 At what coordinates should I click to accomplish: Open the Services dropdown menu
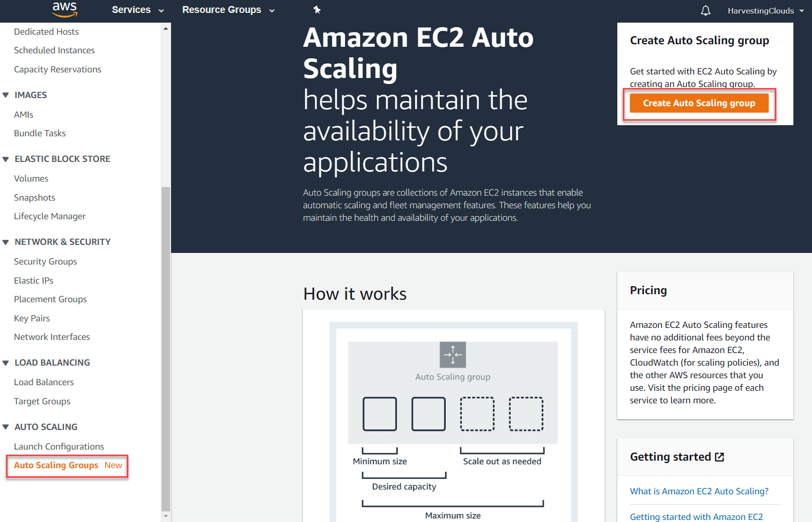coord(138,10)
